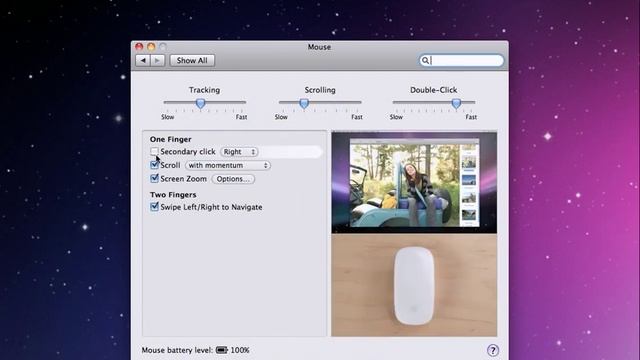Screen dimensions: 640x360
Task: Click the Magic Mouse preview image
Action: click(414, 285)
